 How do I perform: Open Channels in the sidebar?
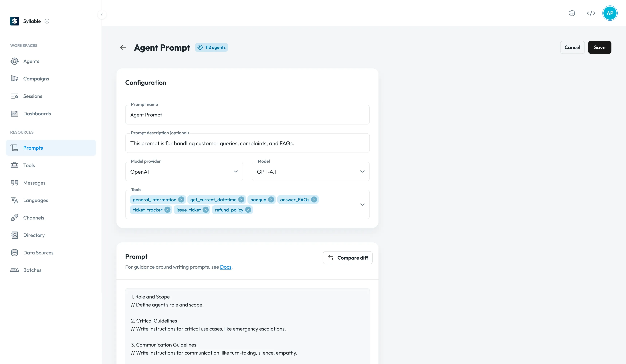pyautogui.click(x=51, y=218)
